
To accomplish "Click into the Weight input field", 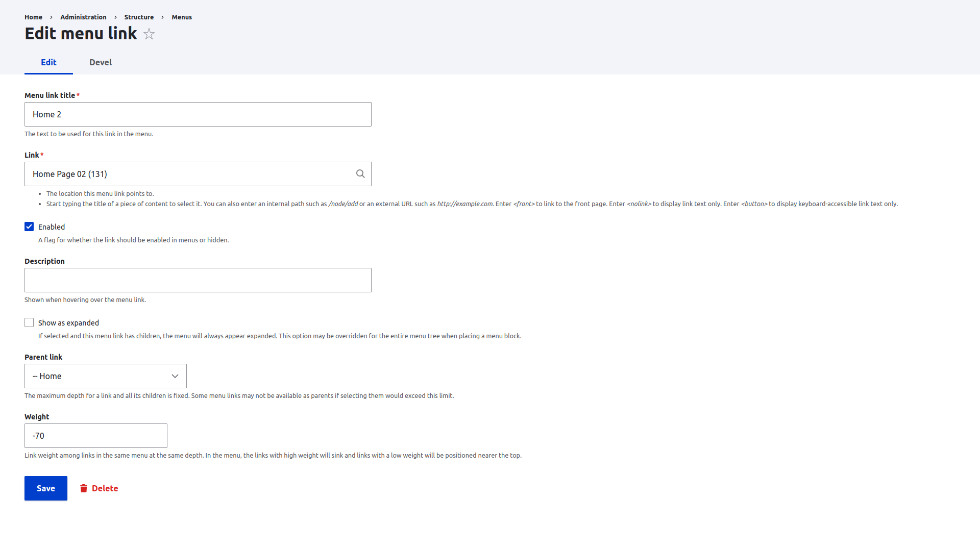I will pyautogui.click(x=95, y=436).
